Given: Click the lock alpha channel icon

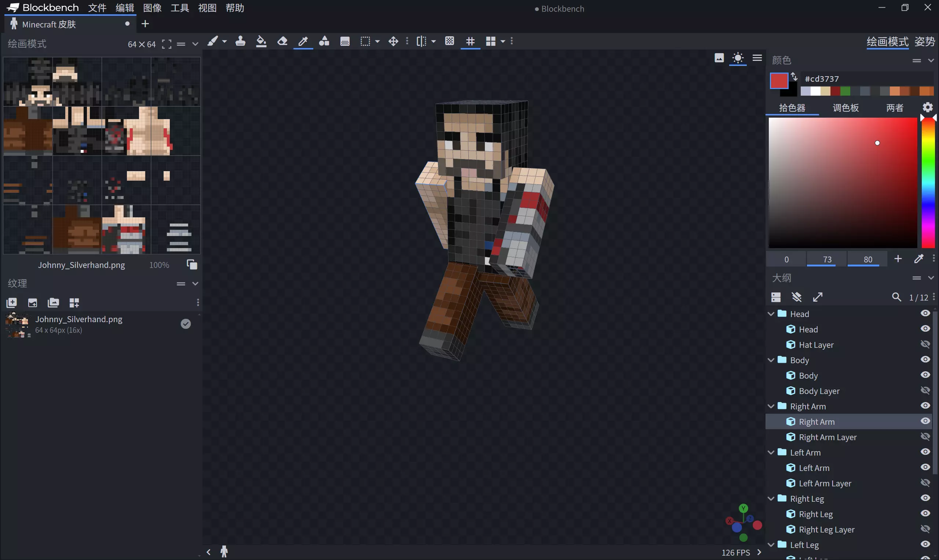Looking at the screenshot, I should 449,41.
